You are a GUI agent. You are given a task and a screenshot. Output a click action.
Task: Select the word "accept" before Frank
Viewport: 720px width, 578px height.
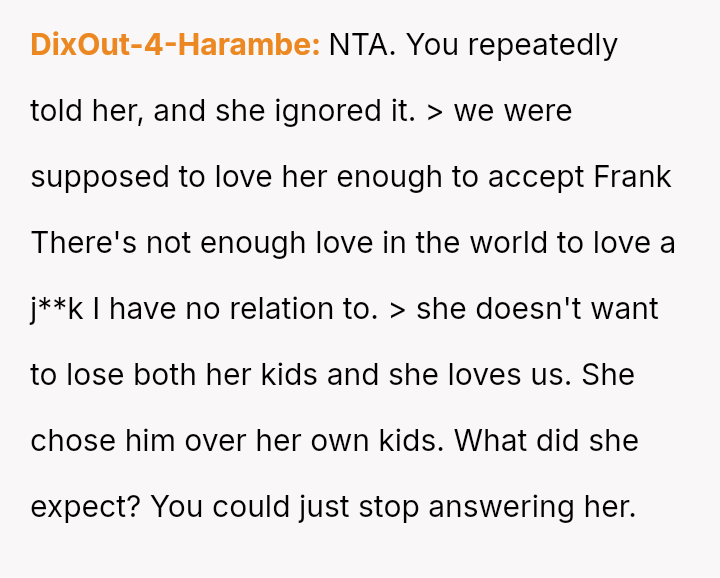click(x=539, y=177)
